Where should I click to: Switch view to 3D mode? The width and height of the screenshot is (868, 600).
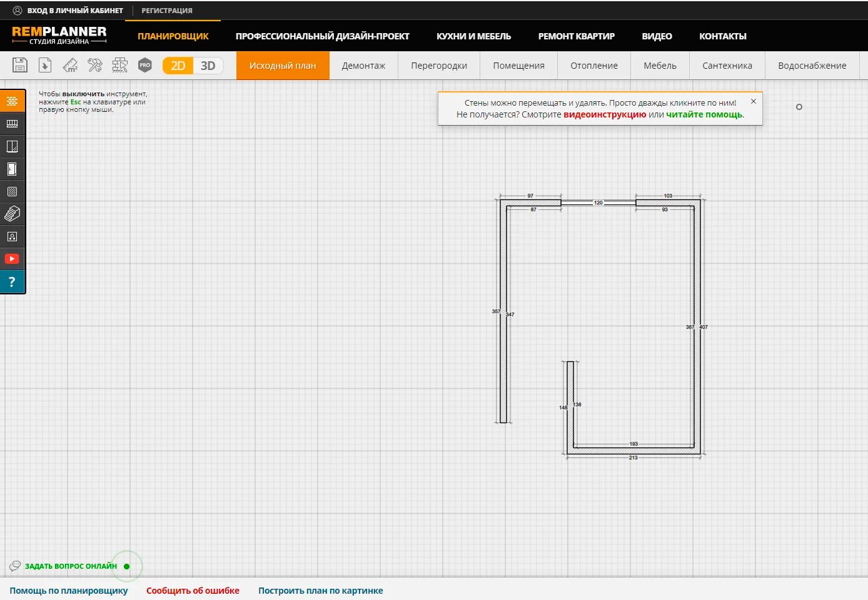[x=208, y=66]
